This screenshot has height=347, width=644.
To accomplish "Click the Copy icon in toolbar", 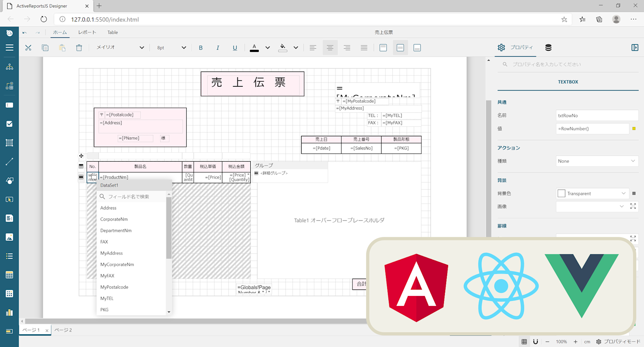I will point(45,48).
